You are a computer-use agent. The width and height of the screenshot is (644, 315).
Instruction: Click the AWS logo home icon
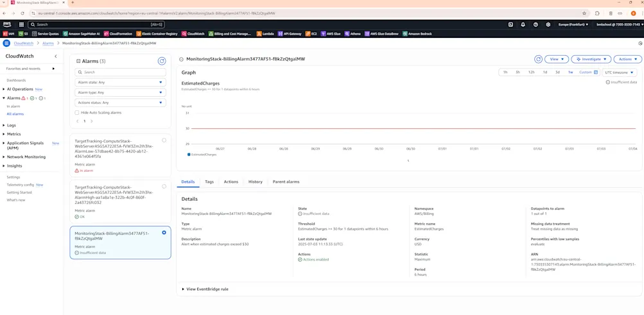click(x=8, y=24)
